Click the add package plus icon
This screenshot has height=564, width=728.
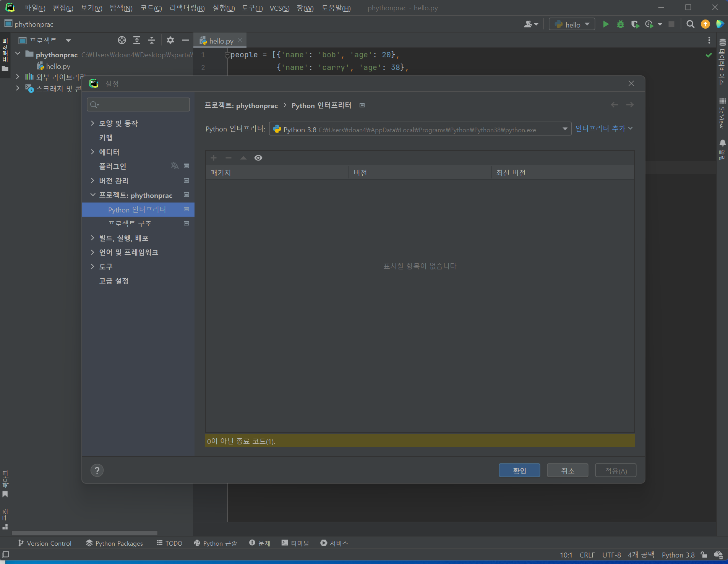coord(214,158)
